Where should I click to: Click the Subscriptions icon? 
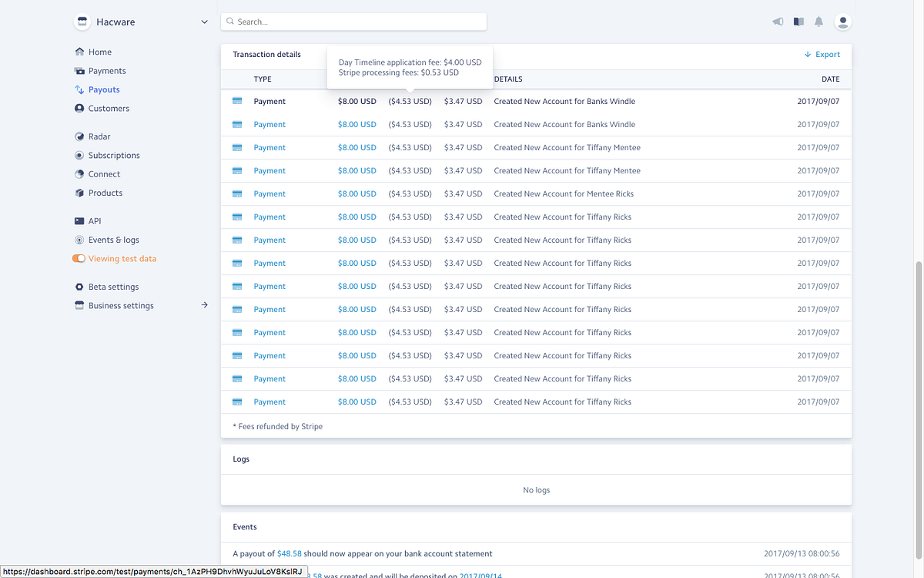click(79, 156)
